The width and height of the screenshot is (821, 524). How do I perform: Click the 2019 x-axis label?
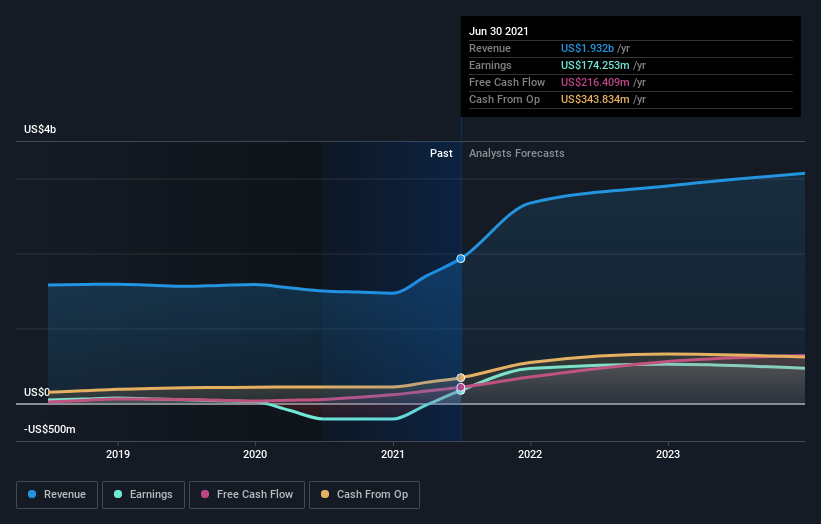(x=118, y=454)
